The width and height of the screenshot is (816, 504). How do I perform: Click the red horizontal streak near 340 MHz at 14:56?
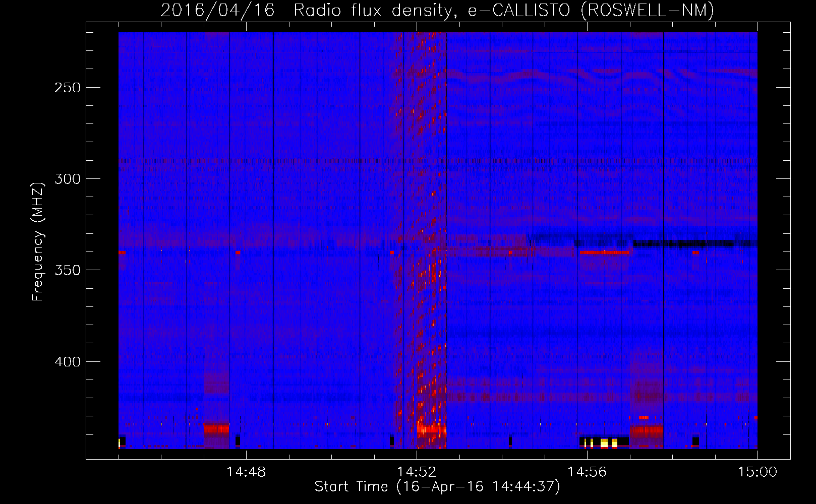605,252
